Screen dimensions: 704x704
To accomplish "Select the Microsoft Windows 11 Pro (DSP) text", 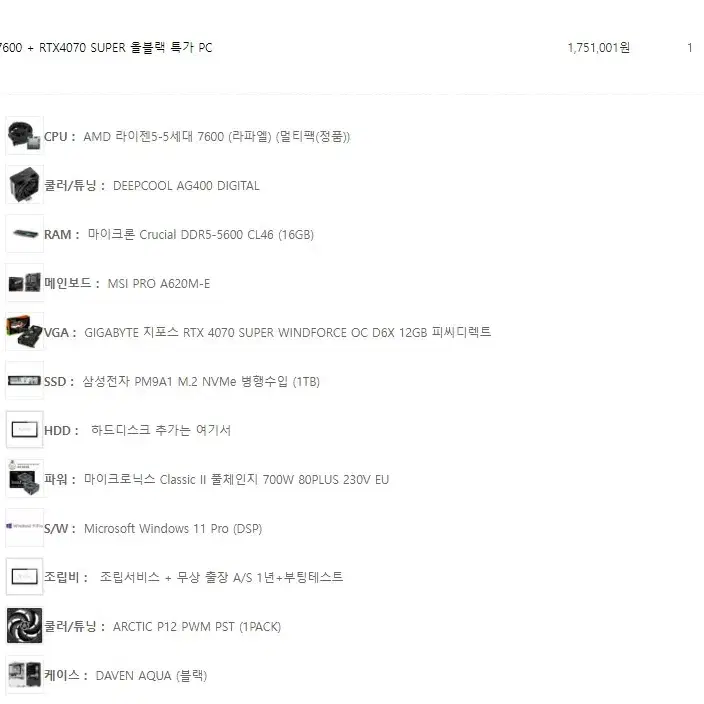I will pos(173,528).
